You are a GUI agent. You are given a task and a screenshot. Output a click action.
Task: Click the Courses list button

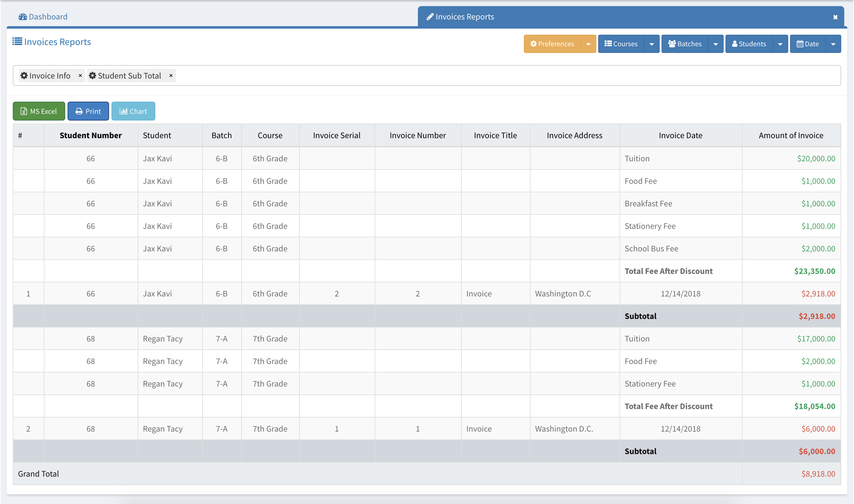click(621, 44)
